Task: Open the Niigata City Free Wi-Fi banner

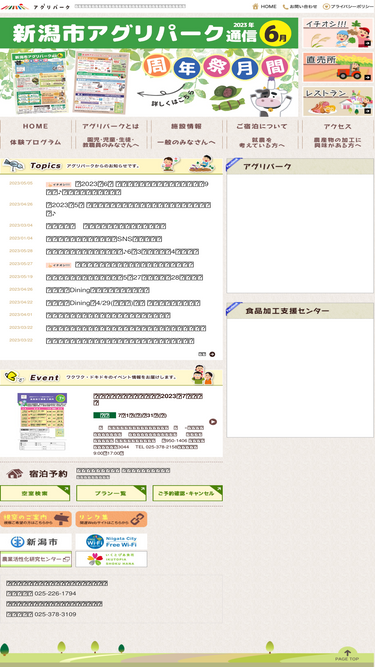Action: tap(111, 542)
